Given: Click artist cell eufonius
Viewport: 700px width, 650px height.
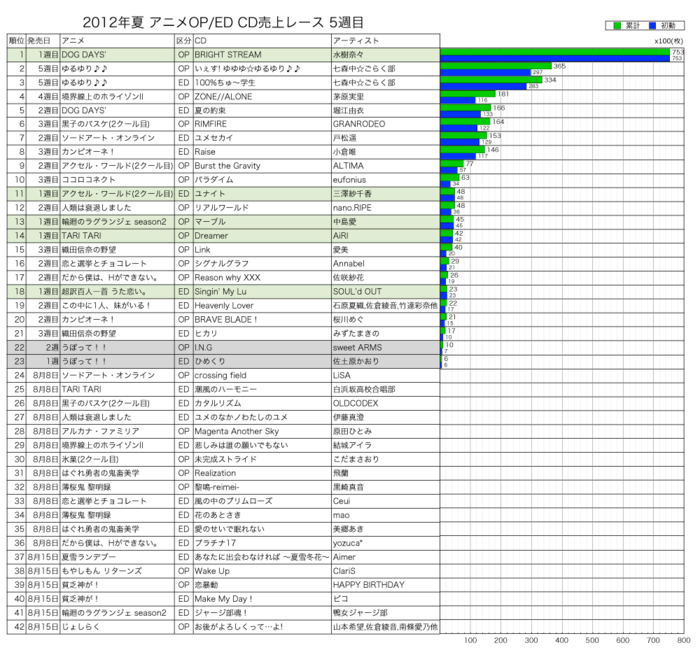Looking at the screenshot, I should click(386, 180).
